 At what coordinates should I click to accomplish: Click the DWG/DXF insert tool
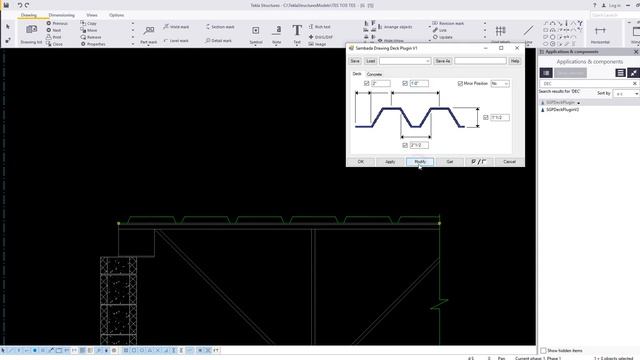[x=321, y=37]
